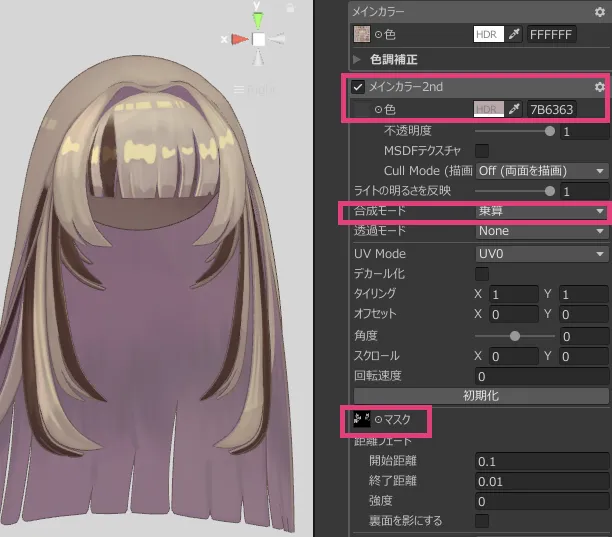Select the メインカラー2nd texture slot
Viewport: 612px width, 537px height.
click(362, 109)
